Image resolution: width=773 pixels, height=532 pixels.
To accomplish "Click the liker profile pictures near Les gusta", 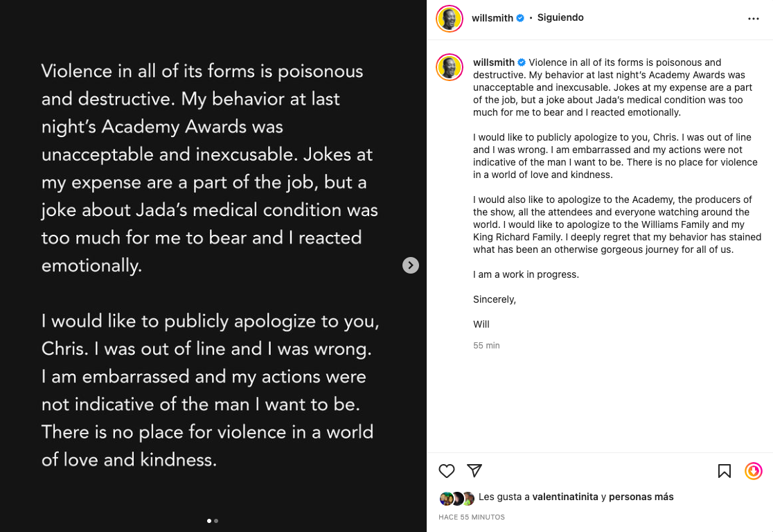I will pyautogui.click(x=457, y=498).
